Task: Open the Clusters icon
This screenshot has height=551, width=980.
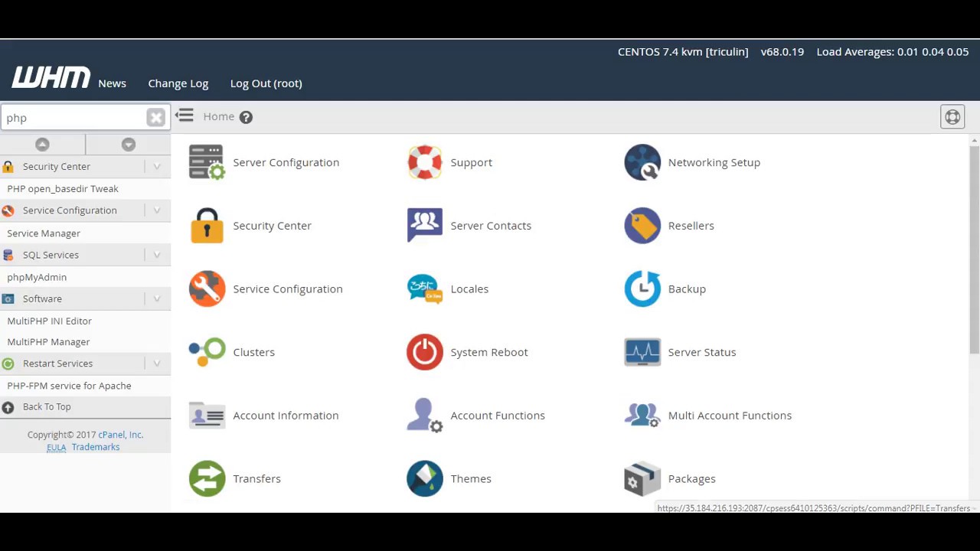Action: click(x=207, y=352)
